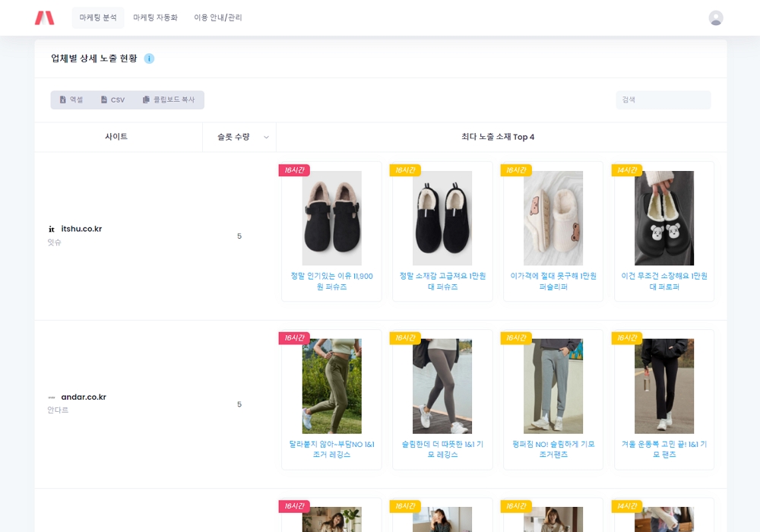Open the 마케팅 분석 menu tab
This screenshot has width=760, height=532.
tap(98, 17)
